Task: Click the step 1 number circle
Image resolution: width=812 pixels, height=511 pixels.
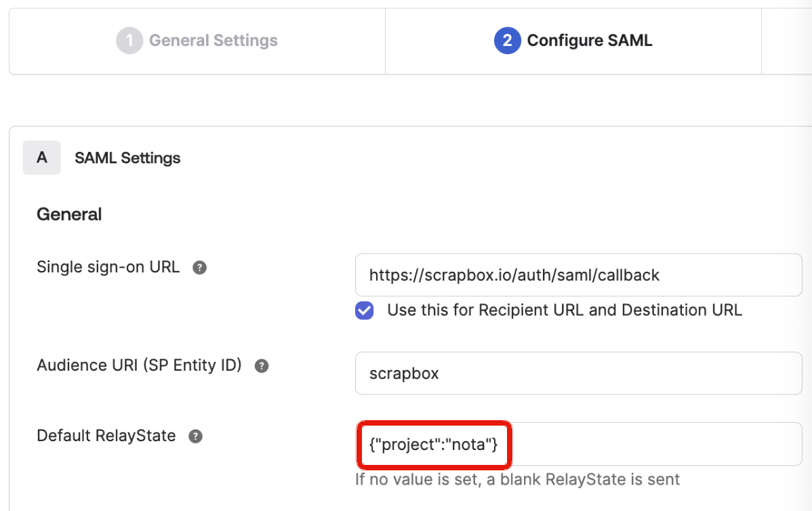Action: pos(129,41)
